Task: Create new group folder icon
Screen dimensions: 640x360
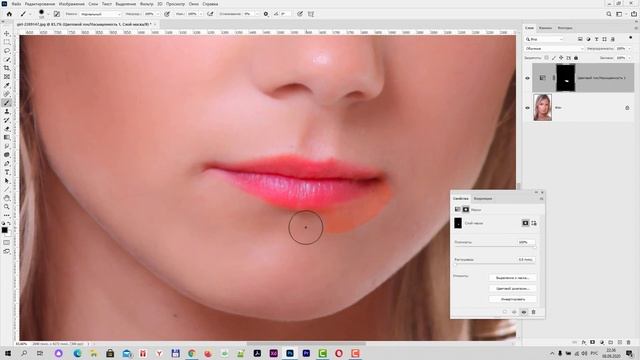Action: click(611, 342)
